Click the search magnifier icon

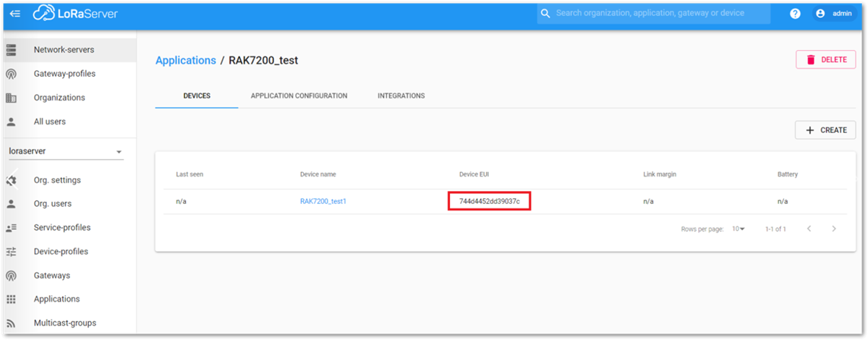click(545, 14)
